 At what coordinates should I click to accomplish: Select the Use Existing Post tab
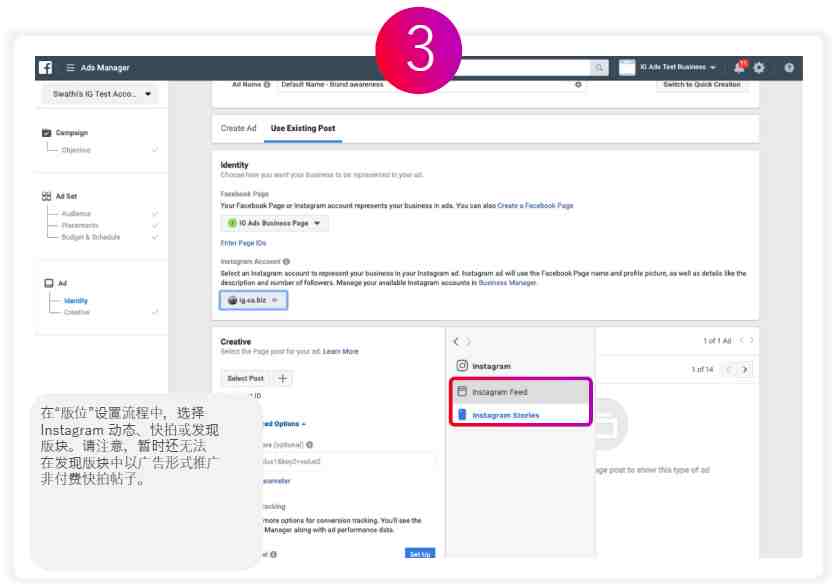(x=303, y=128)
